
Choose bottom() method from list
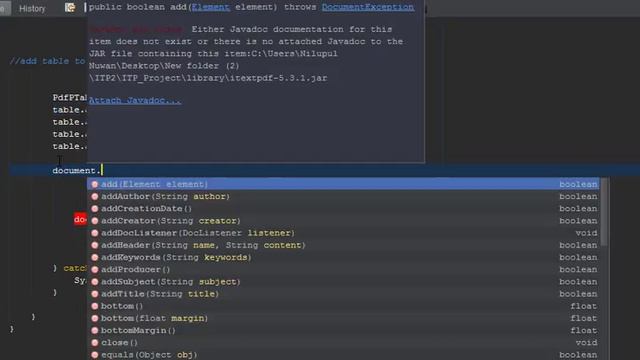click(343, 306)
